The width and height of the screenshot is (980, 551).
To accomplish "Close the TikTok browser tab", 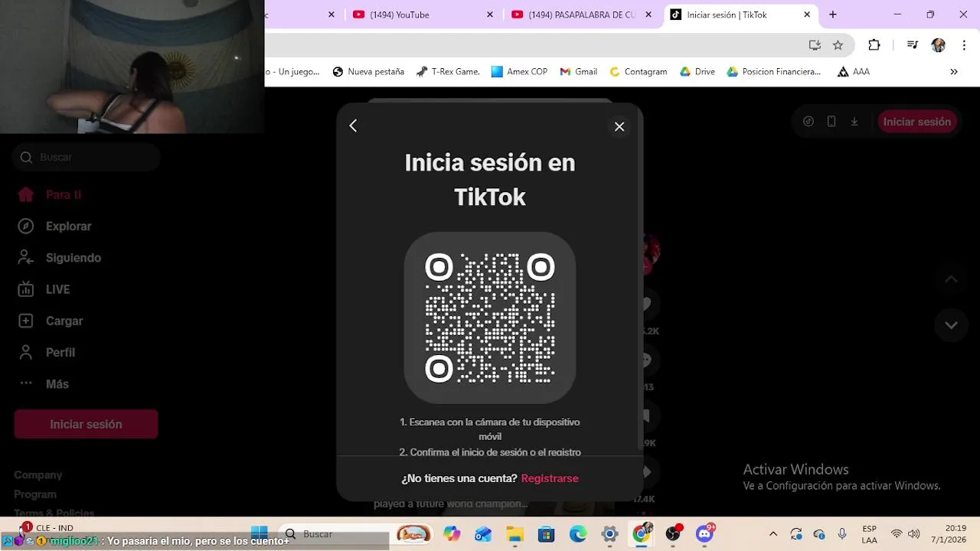I will [807, 15].
